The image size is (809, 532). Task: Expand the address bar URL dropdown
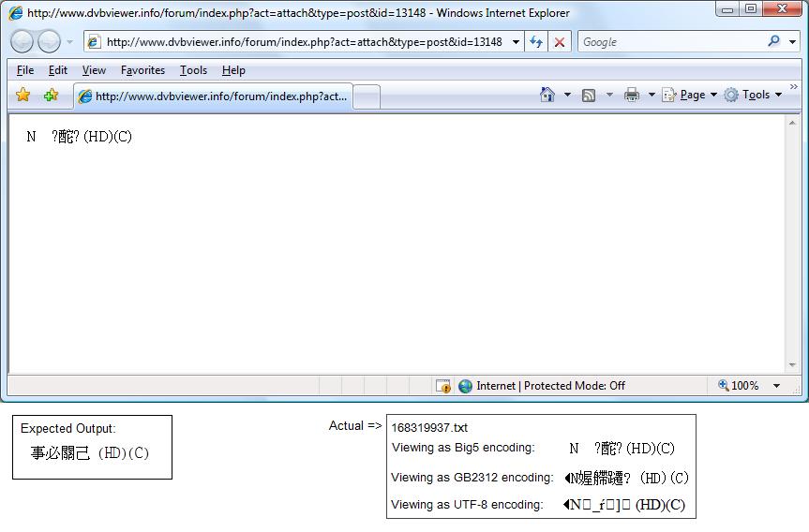pos(516,42)
